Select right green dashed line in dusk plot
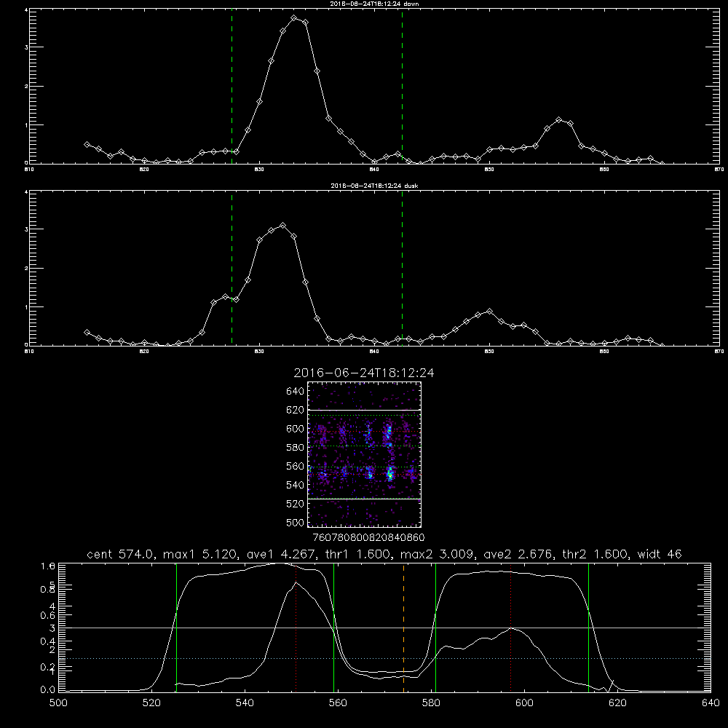 [x=402, y=269]
